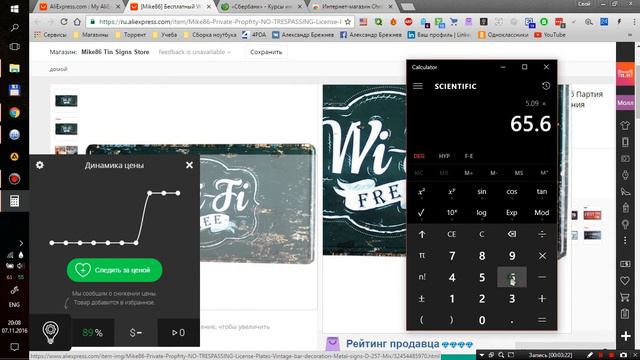Viewport: 640px width, 360px height.
Task: Click the n! factorial key
Action: coord(422,277)
